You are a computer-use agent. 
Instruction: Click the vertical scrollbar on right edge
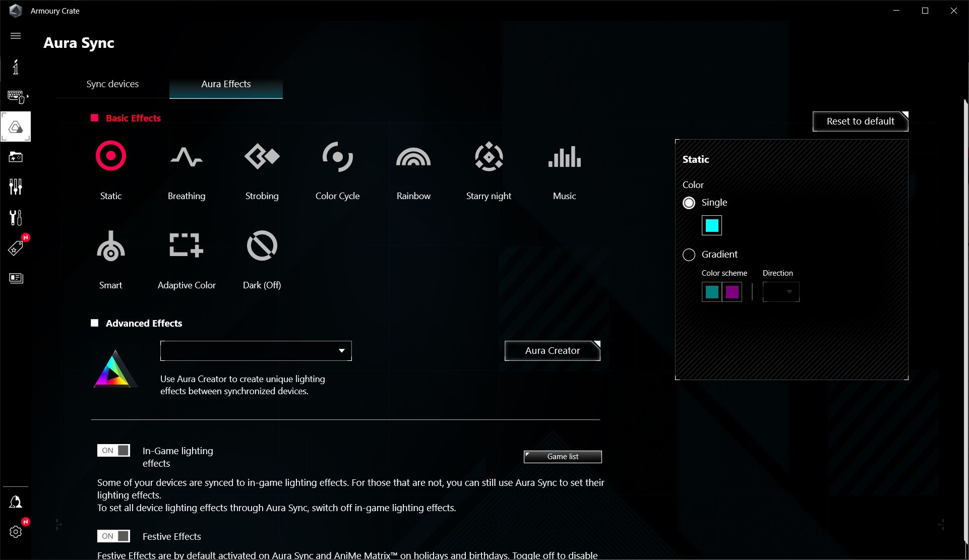(965, 323)
